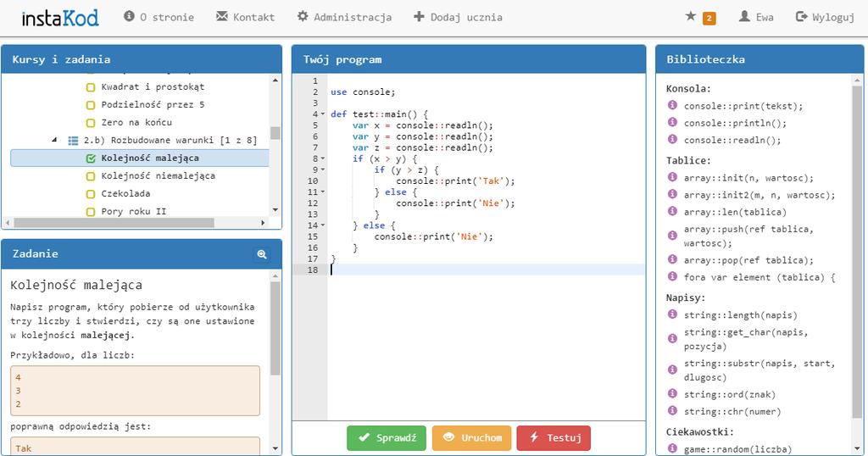The image size is (868, 456).
Task: Click Wyloguj to log out
Action: [825, 17]
